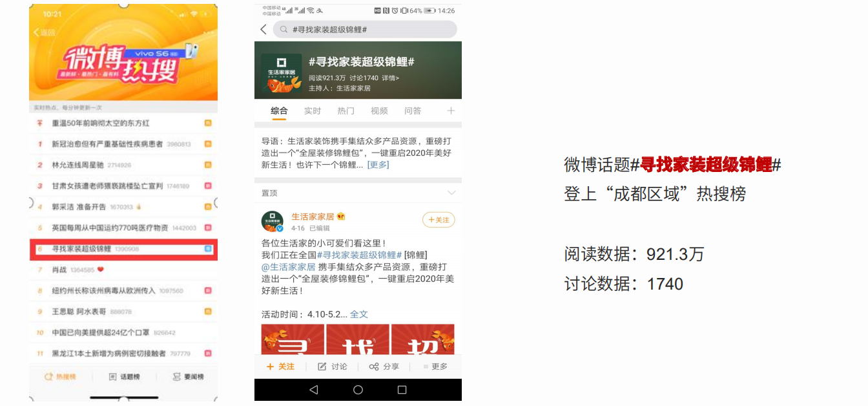The image size is (868, 406).
Task: Expand the post via the 全文 link
Action: (x=359, y=314)
